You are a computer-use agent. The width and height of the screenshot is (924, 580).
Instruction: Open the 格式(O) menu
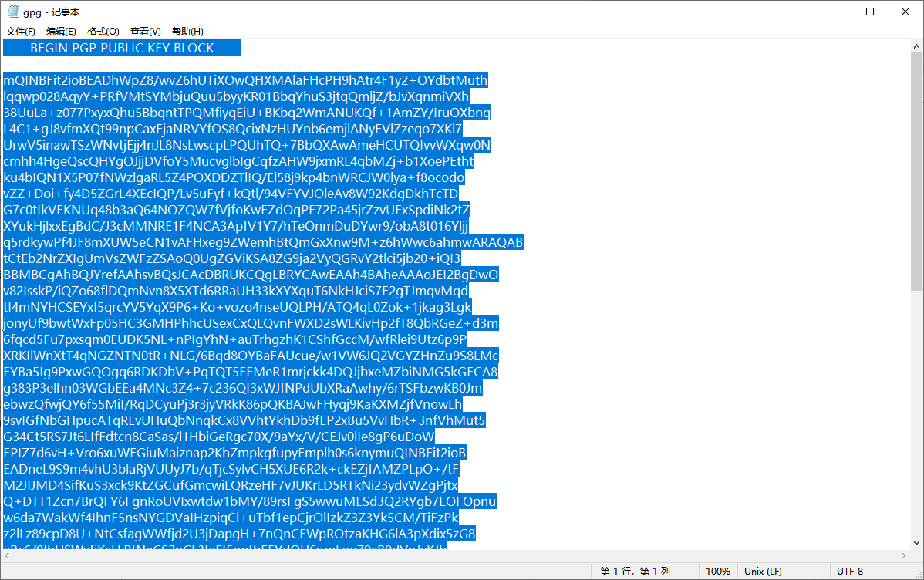103,32
